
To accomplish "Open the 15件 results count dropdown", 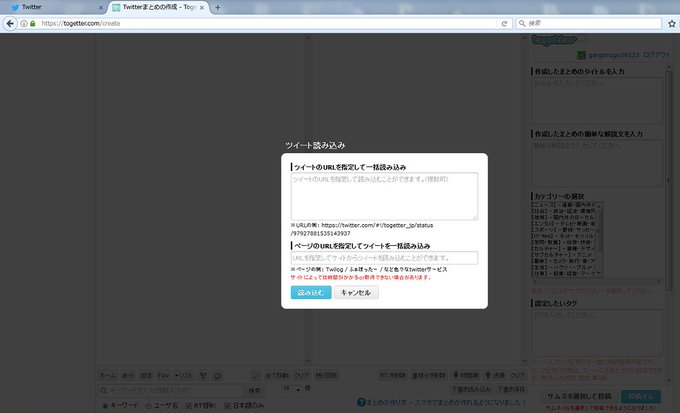I will (292, 389).
